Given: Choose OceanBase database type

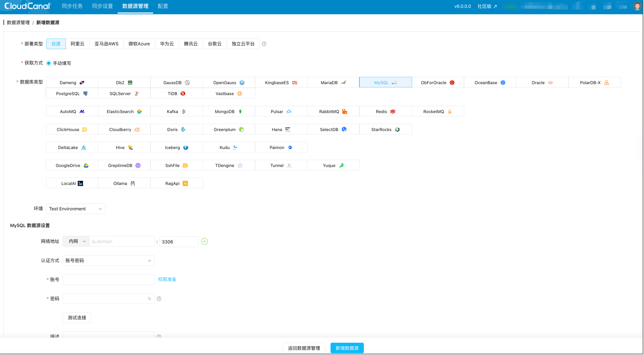Looking at the screenshot, I should pyautogui.click(x=490, y=83).
